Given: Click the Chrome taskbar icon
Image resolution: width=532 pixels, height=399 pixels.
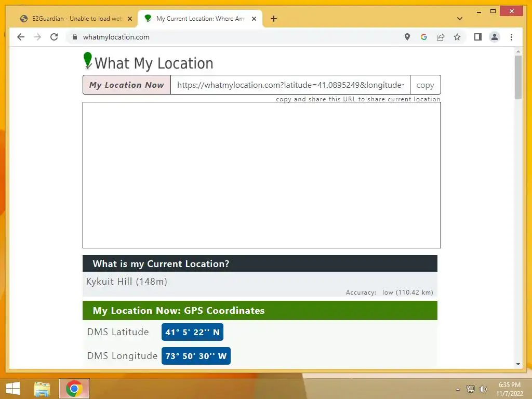Looking at the screenshot, I should tap(74, 389).
